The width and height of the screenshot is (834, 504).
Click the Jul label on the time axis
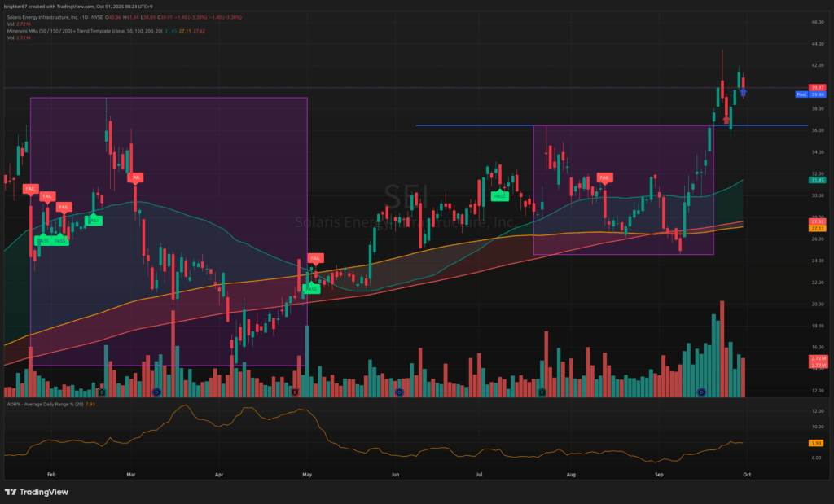[481, 473]
